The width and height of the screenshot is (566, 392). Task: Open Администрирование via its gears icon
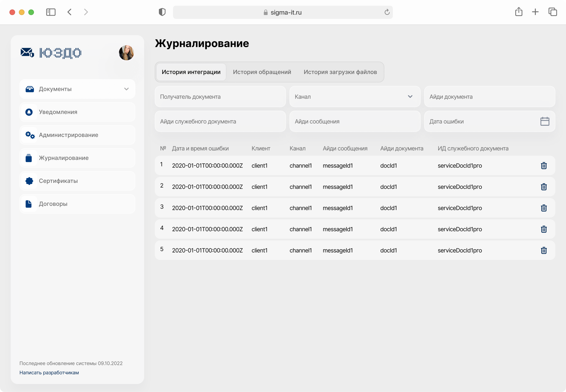pos(30,135)
